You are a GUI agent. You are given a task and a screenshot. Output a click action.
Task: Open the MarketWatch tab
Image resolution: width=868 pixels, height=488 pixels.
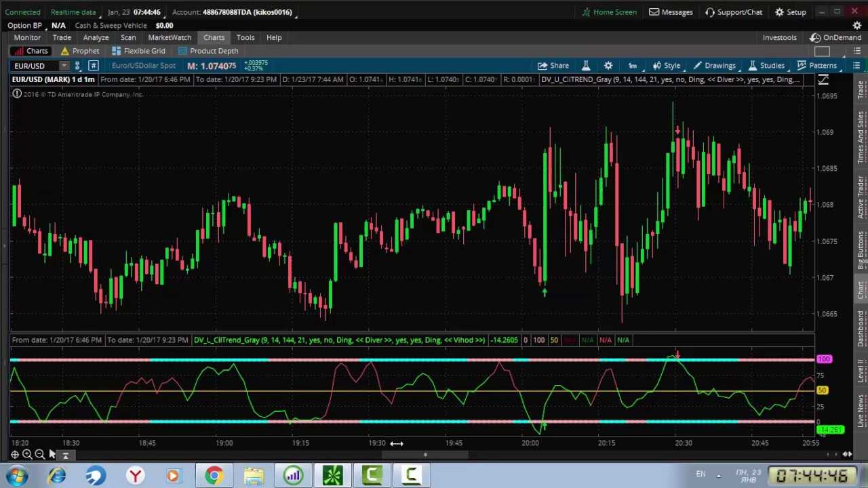(x=170, y=37)
